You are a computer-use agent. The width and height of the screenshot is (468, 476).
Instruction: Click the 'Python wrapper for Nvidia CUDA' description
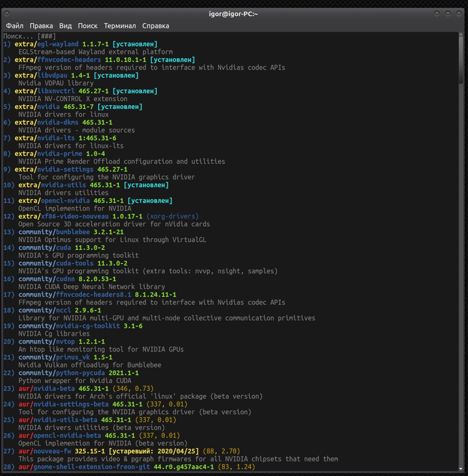[x=75, y=380]
